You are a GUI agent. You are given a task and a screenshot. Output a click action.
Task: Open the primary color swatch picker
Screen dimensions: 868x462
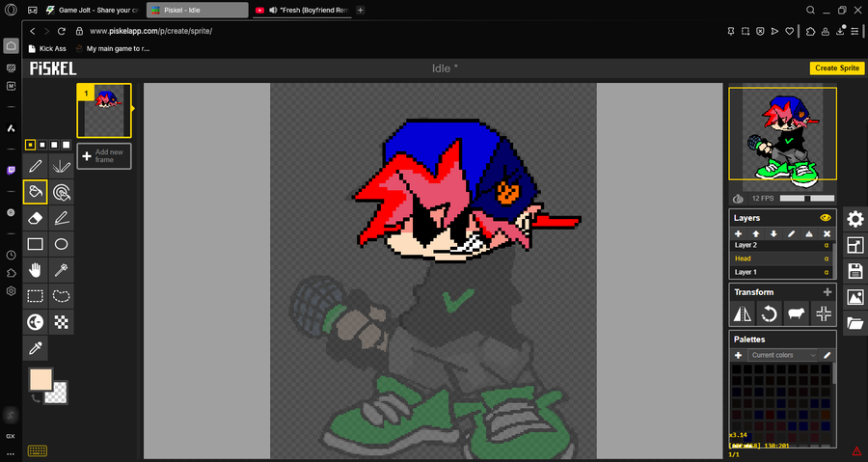(41, 380)
